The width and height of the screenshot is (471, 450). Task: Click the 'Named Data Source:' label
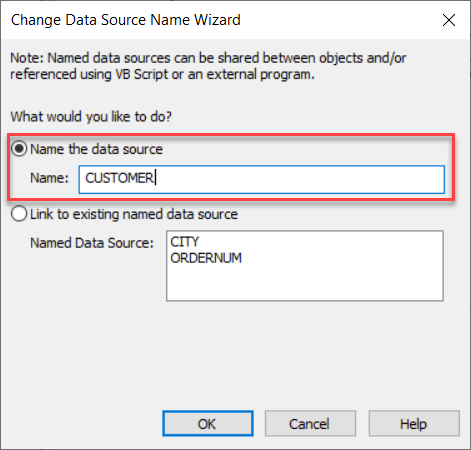click(92, 243)
